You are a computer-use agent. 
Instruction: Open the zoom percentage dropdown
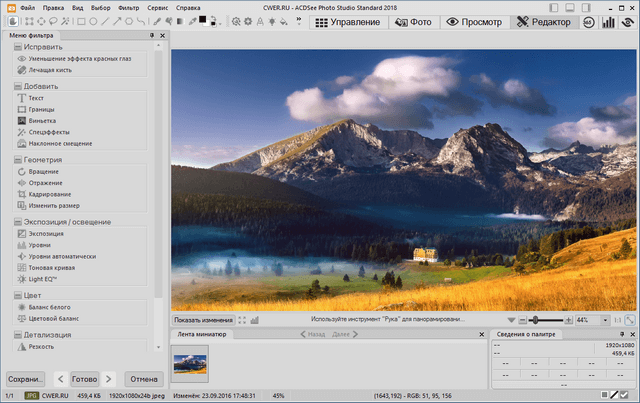pyautogui.click(x=603, y=320)
